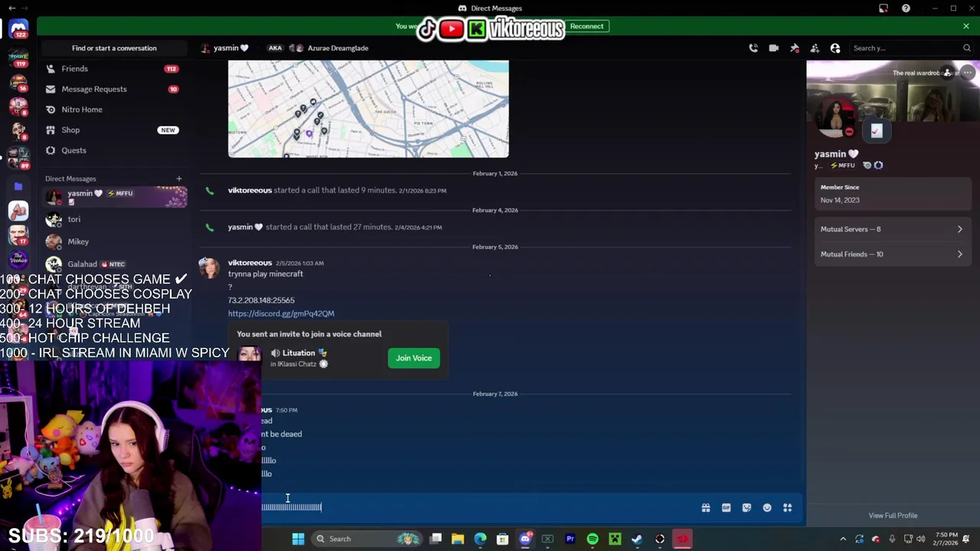The height and width of the screenshot is (551, 980).
Task: Open the GIF picker
Action: 727,507
